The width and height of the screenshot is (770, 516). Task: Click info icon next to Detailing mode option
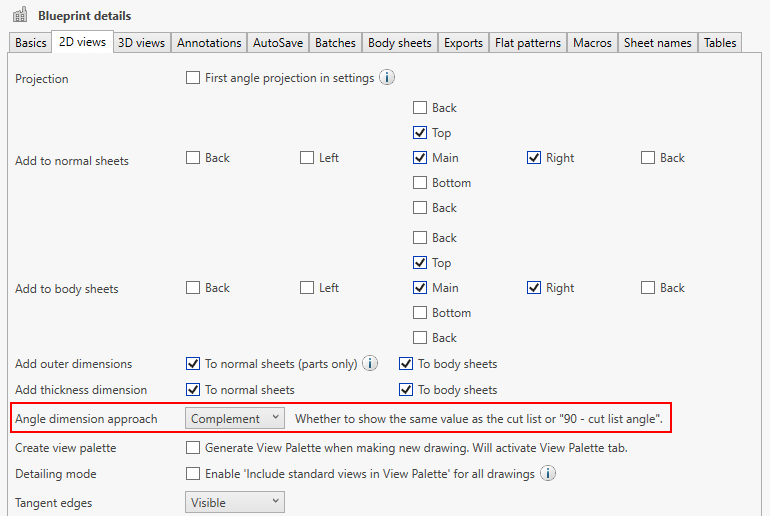click(x=548, y=474)
